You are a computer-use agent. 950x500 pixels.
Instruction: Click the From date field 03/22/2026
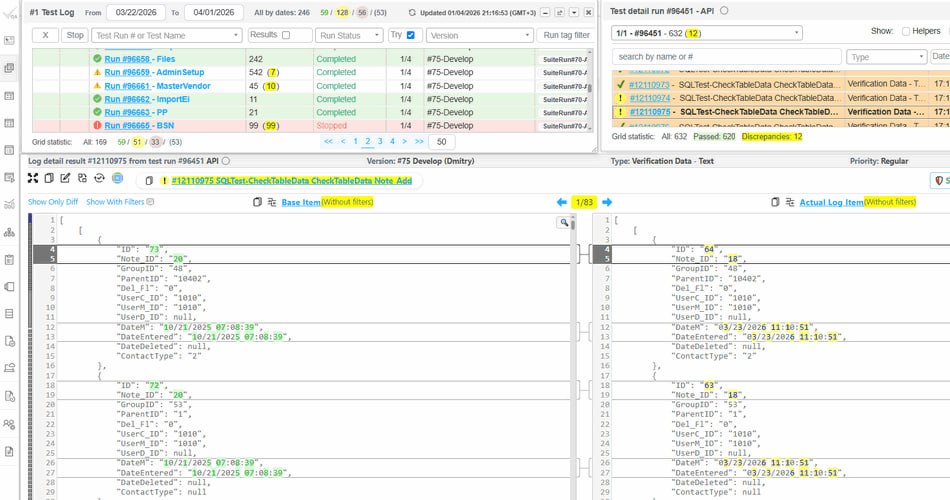(136, 12)
